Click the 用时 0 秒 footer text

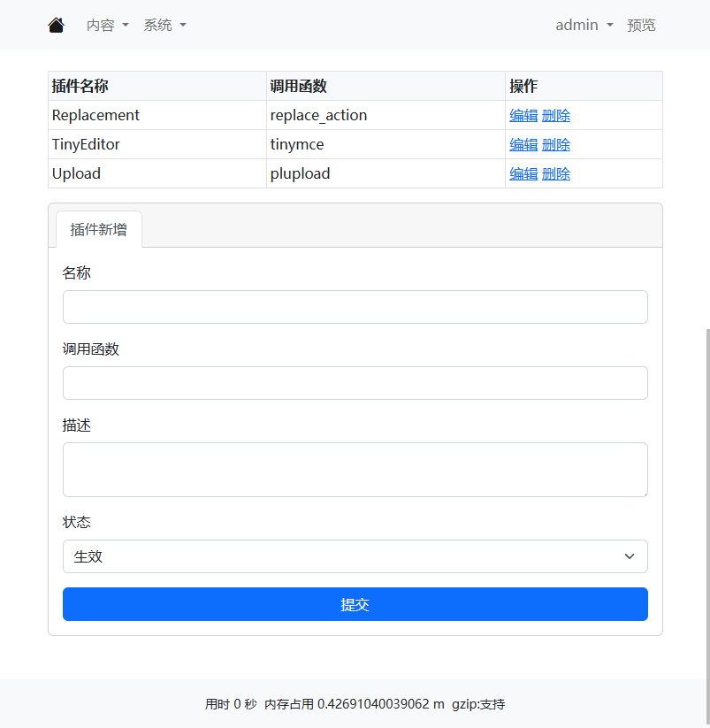pyautogui.click(x=231, y=704)
